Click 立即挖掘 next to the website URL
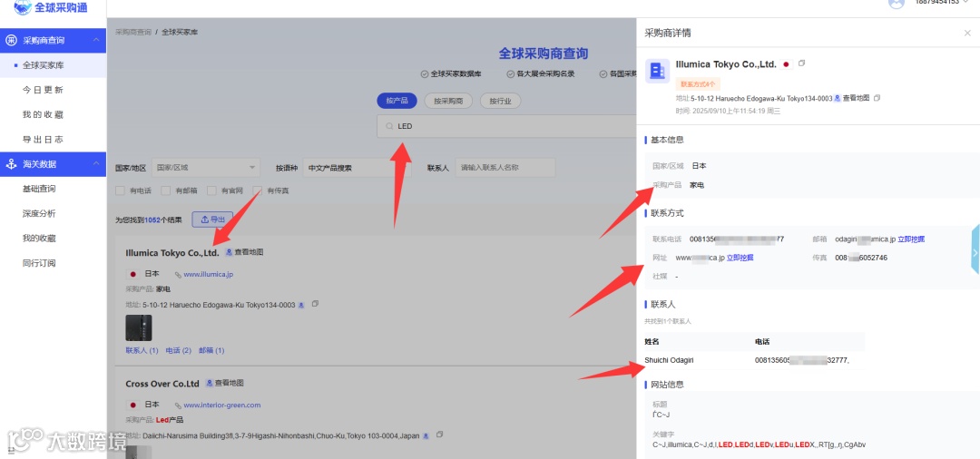Viewport: 980px width, 459px height. pyautogui.click(x=740, y=258)
